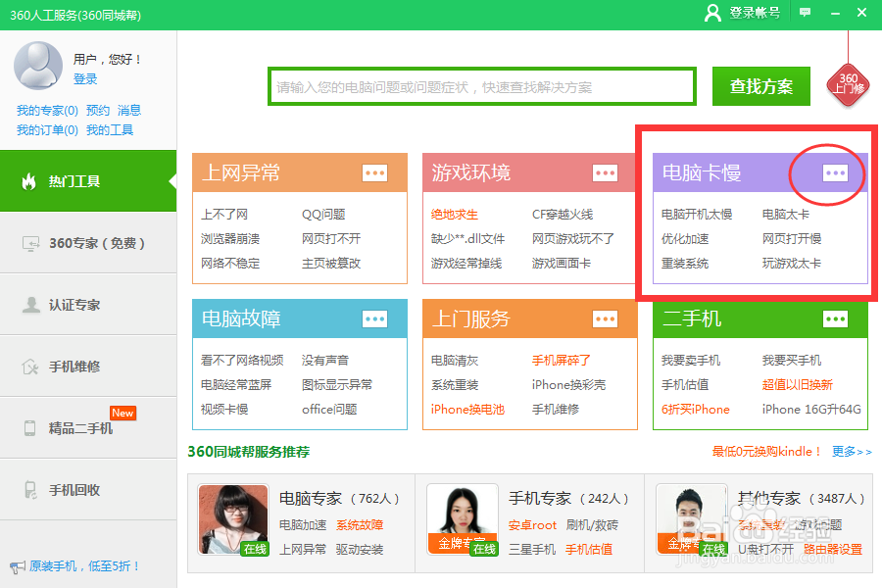Choose the 重装系统 entry
This screenshot has width=882, height=588.
pyautogui.click(x=685, y=264)
